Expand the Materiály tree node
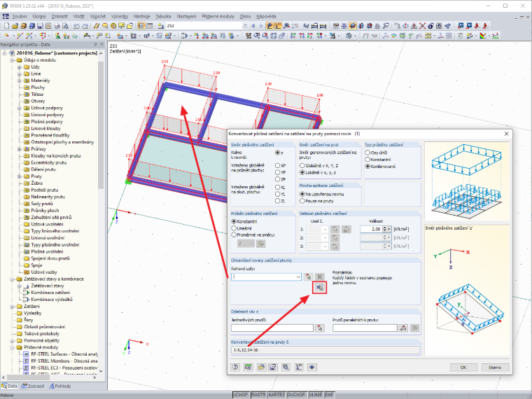Screen dimensions: 532x399 click(20, 80)
